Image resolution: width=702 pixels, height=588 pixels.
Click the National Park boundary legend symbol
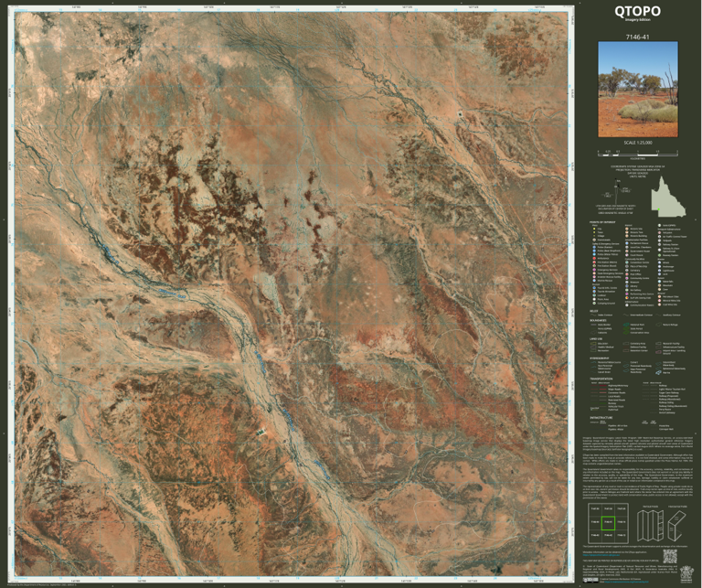(x=626, y=325)
